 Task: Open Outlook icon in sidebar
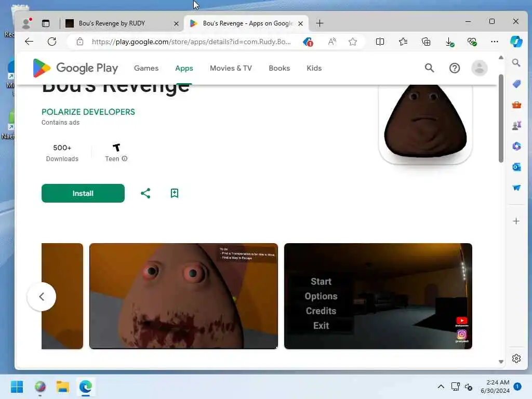coord(516,167)
